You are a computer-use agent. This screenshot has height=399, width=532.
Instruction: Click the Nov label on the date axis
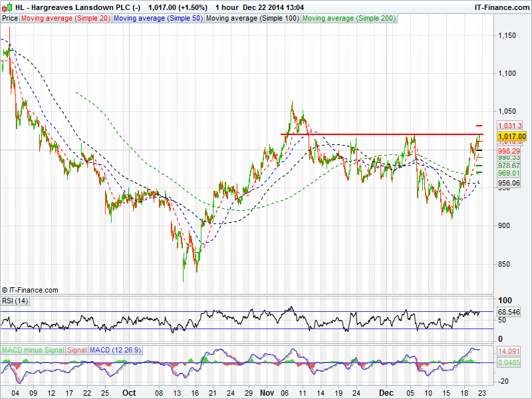click(x=266, y=393)
